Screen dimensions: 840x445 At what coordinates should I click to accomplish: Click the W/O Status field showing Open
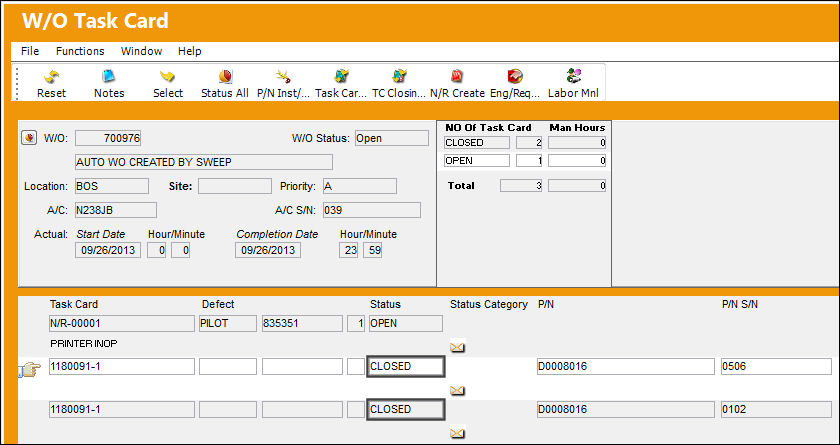click(392, 138)
